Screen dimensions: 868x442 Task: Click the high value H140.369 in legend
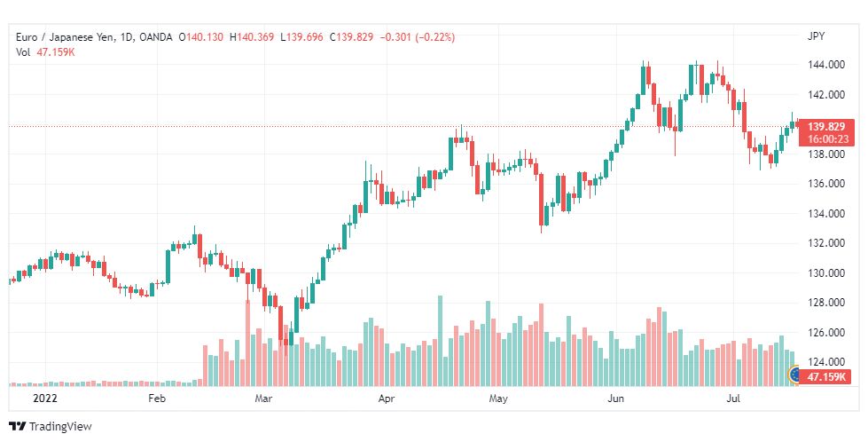click(252, 37)
